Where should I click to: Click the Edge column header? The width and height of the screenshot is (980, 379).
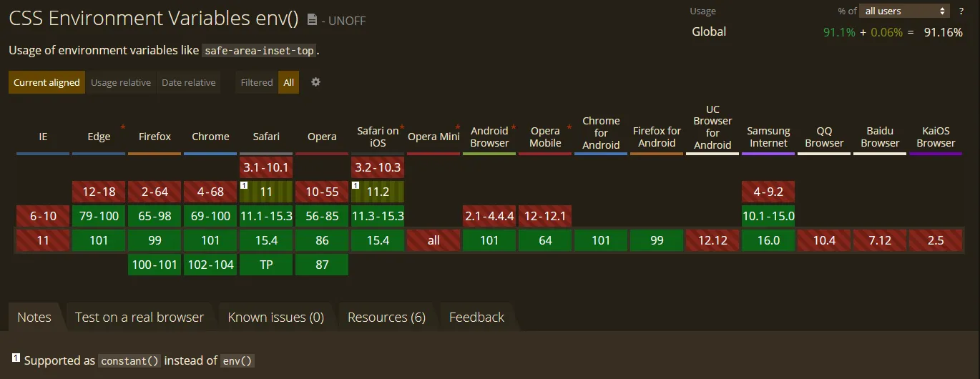(99, 137)
